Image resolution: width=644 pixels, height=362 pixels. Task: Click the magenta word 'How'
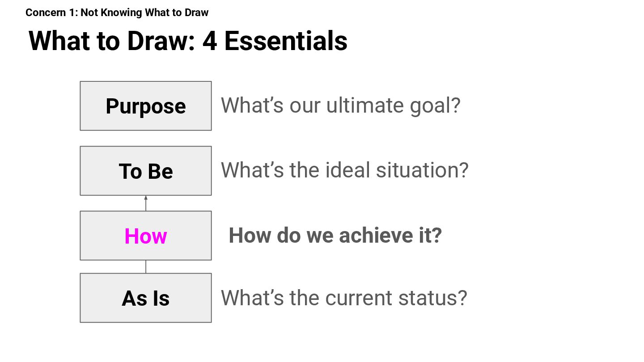click(x=146, y=236)
